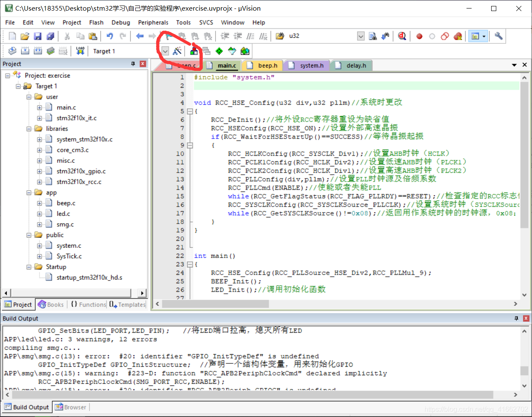The width and height of the screenshot is (532, 417).
Task: Open the Peripherals menu
Action: [153, 23]
